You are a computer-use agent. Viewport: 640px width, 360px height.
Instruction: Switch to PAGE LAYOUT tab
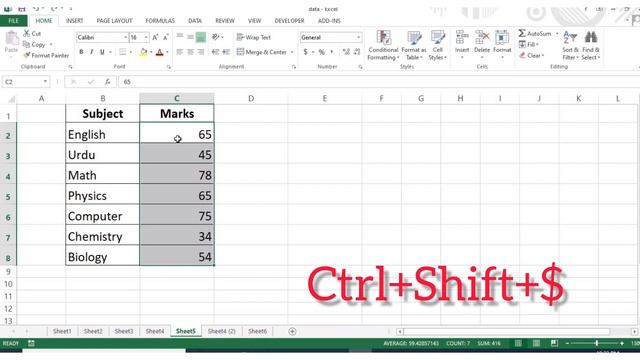[x=114, y=21]
